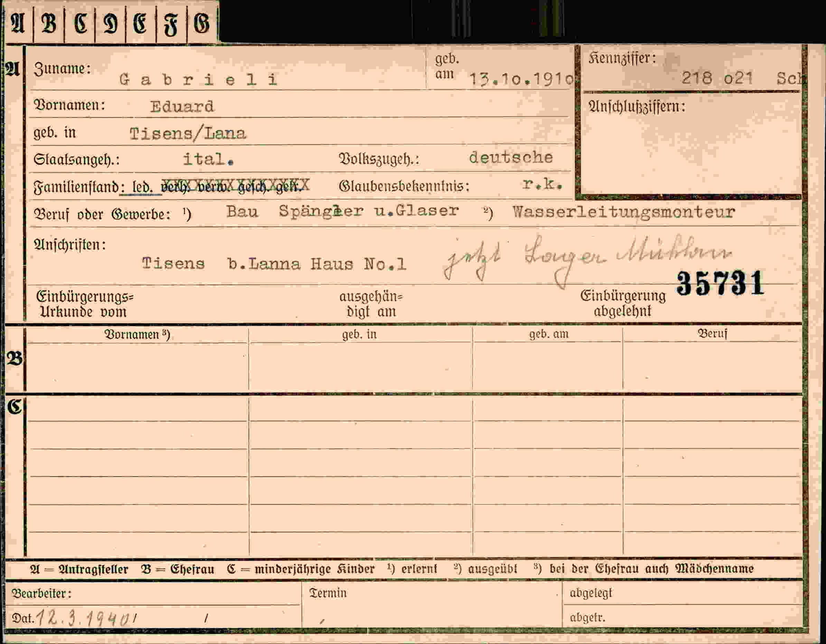826x644 pixels.
Task: Click the legend text 'C = minderjährige Kinder'
Action: 301,569
